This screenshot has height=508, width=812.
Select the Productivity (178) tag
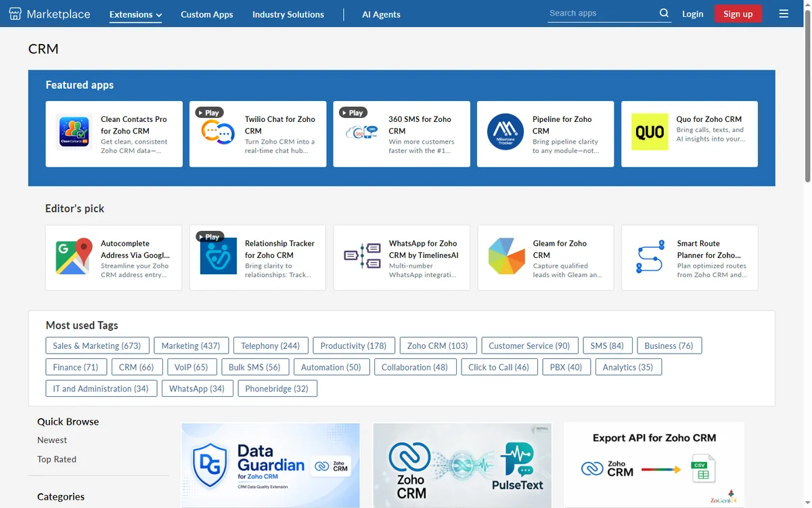pyautogui.click(x=353, y=345)
